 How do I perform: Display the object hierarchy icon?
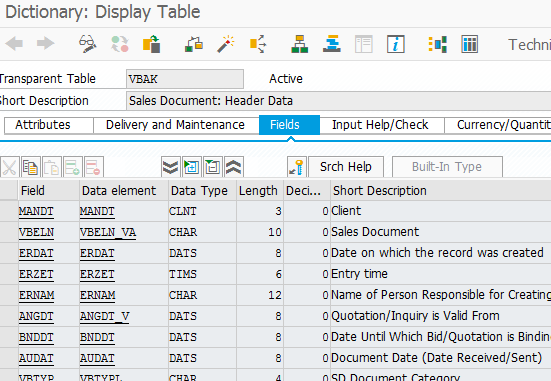click(x=299, y=44)
